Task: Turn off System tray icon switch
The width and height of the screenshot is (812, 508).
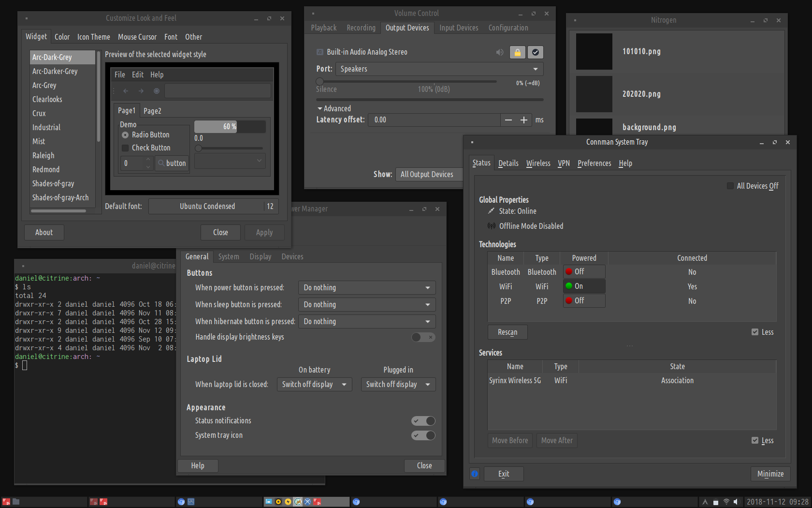Action: 423,435
